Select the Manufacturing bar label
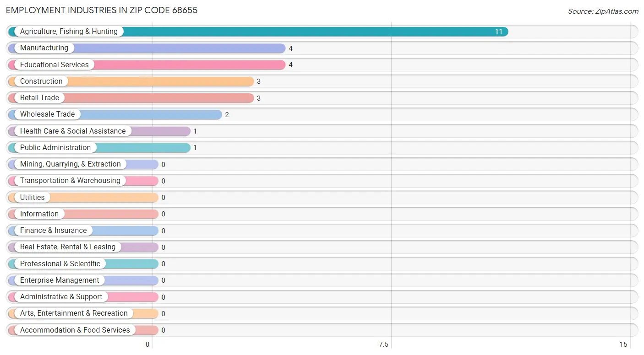This screenshot has height=355, width=644. pyautogui.click(x=44, y=48)
